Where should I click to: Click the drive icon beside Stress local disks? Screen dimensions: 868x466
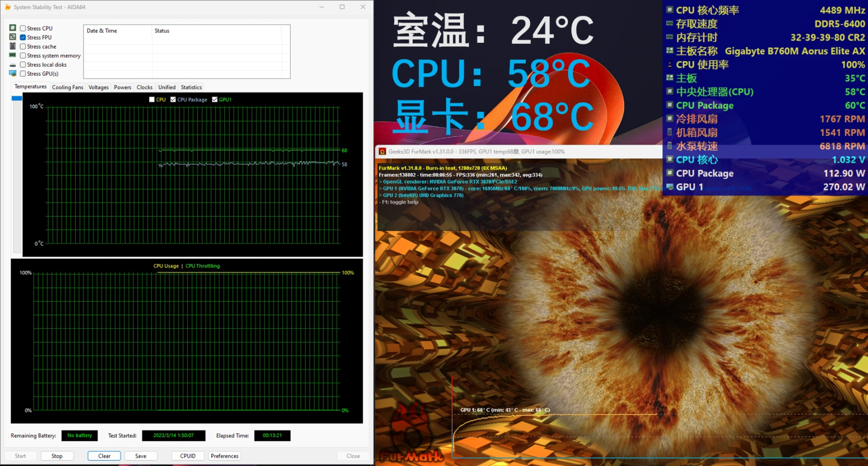click(13, 65)
